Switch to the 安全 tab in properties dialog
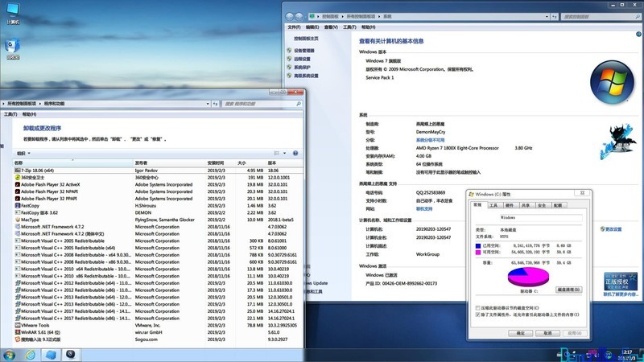 [542, 205]
